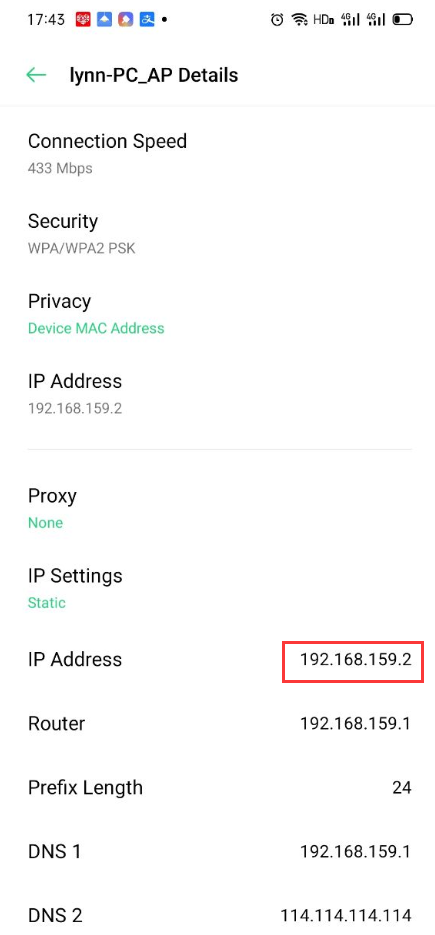This screenshot has height=935, width=435.
Task: Tap the red notification app icon
Action: 83,20
